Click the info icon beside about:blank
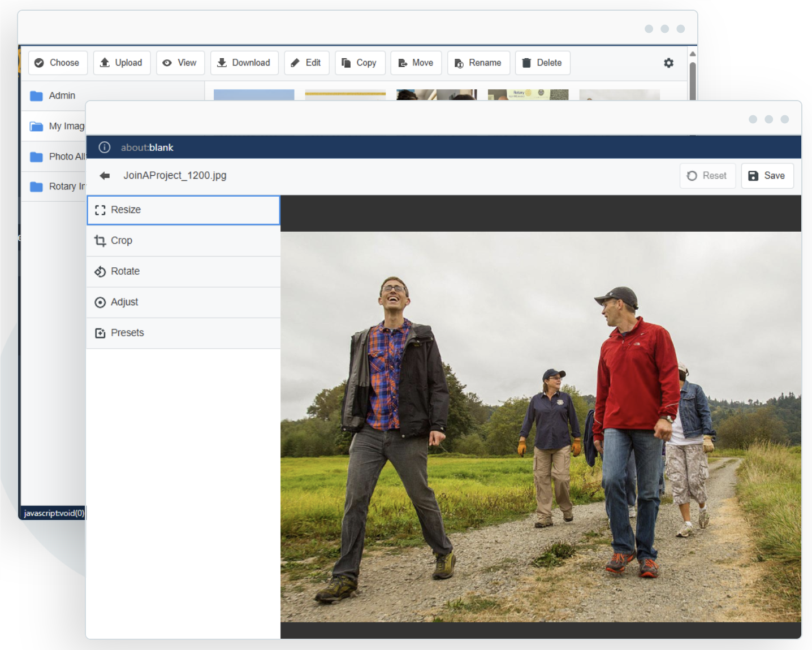This screenshot has height=650, width=812. point(105,148)
